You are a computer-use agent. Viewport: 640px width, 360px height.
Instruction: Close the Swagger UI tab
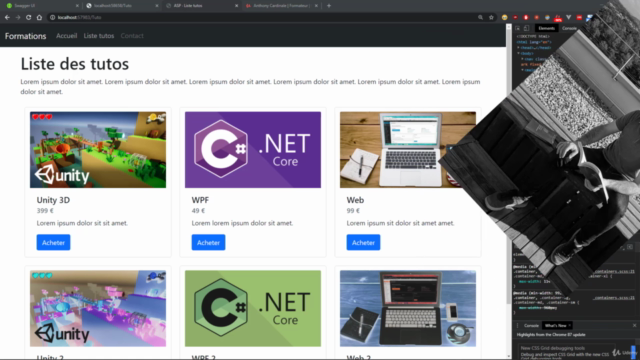(77, 6)
